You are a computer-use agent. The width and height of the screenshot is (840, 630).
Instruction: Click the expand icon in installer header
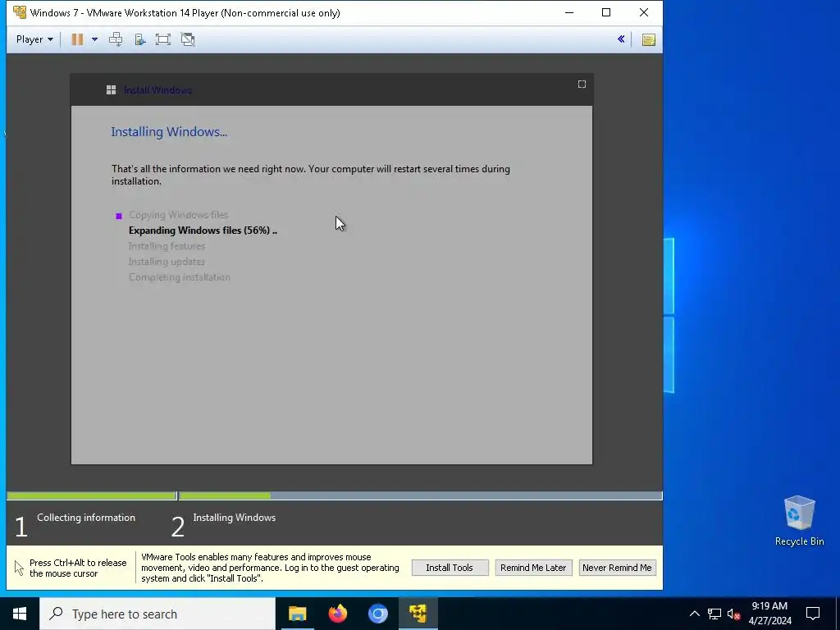pyautogui.click(x=582, y=84)
